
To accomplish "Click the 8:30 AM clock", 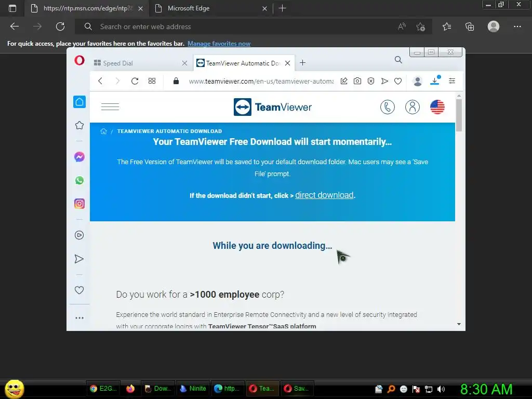I will pyautogui.click(x=486, y=389).
